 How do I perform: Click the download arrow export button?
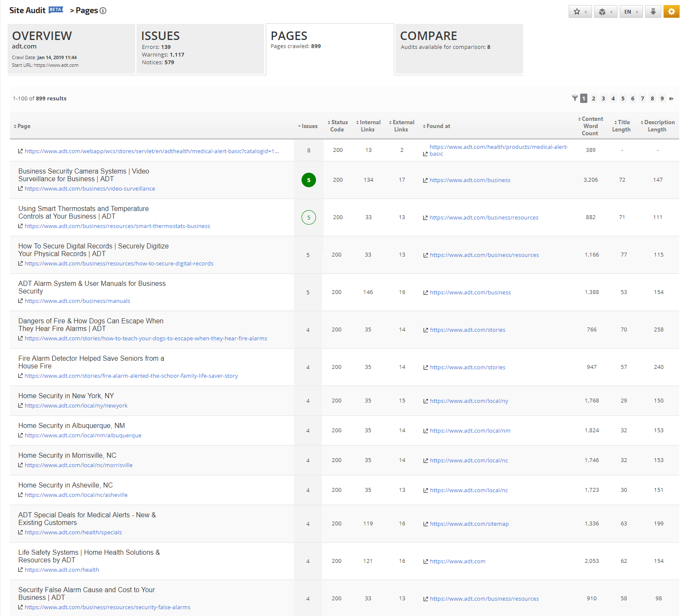click(653, 11)
